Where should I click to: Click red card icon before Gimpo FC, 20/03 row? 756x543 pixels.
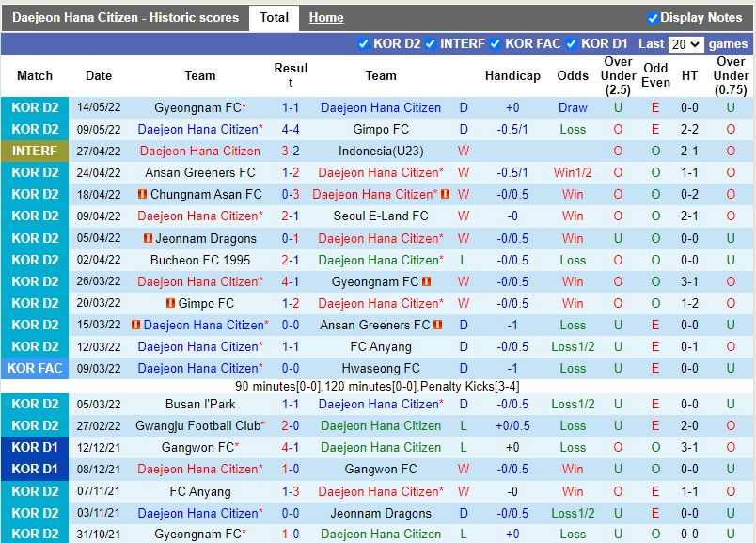tap(170, 303)
